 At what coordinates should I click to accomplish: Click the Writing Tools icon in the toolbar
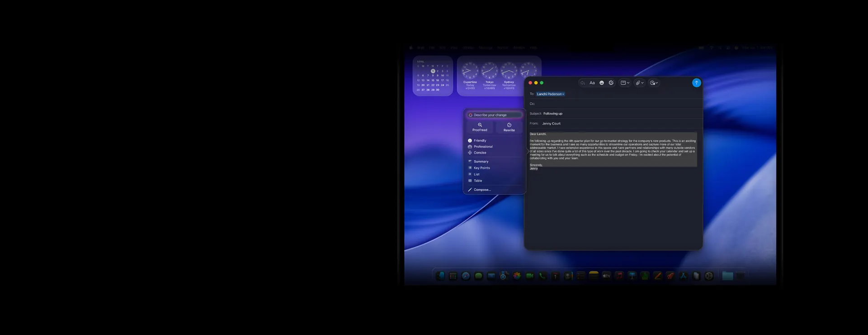click(611, 83)
